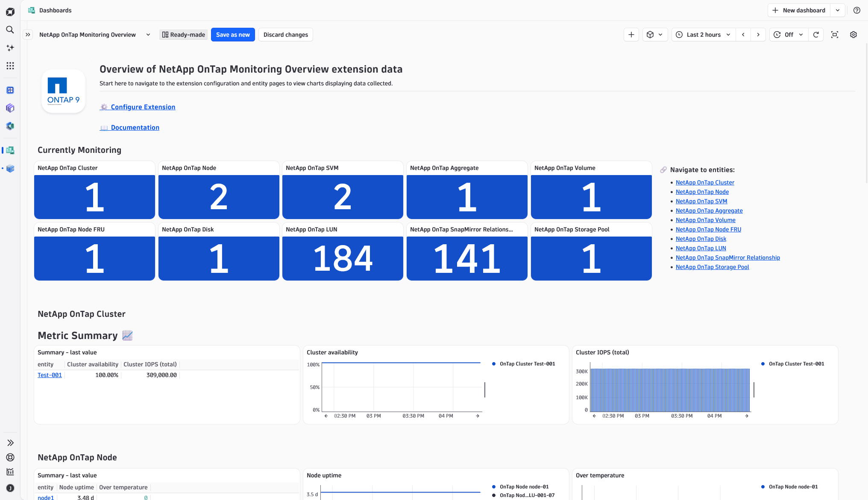Open NetApp OnTap Node FRU entity link
This screenshot has width=868, height=500.
[x=708, y=229]
